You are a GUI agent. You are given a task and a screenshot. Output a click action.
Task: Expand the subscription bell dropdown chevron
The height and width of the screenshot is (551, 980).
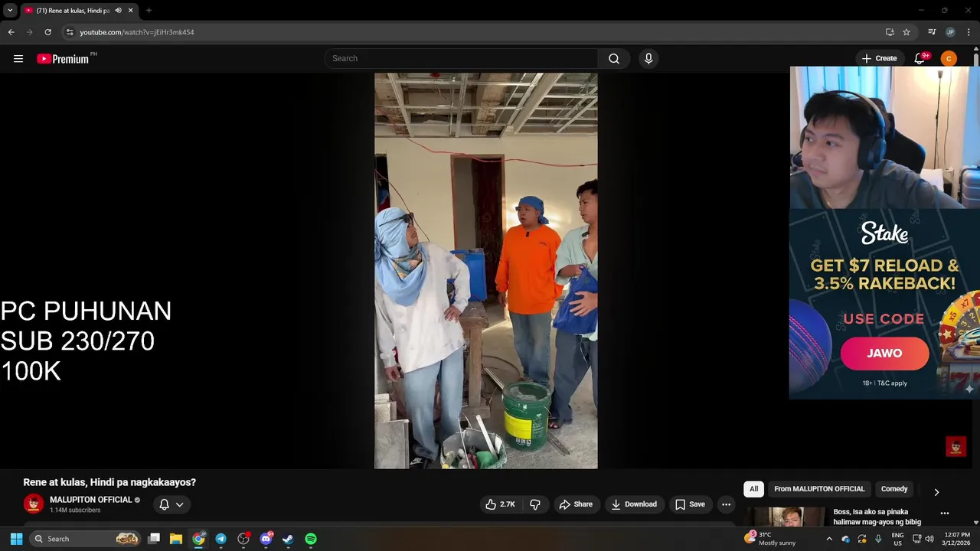[179, 504]
